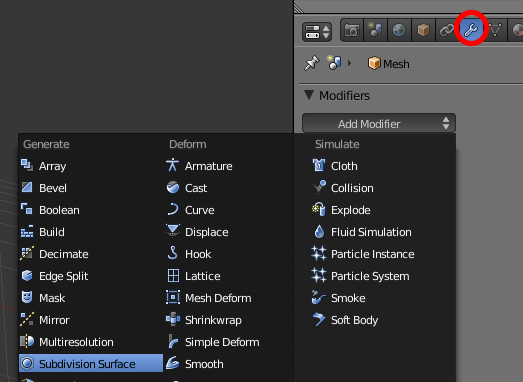
Task: Add an Edge Split modifier
Action: click(x=91, y=276)
